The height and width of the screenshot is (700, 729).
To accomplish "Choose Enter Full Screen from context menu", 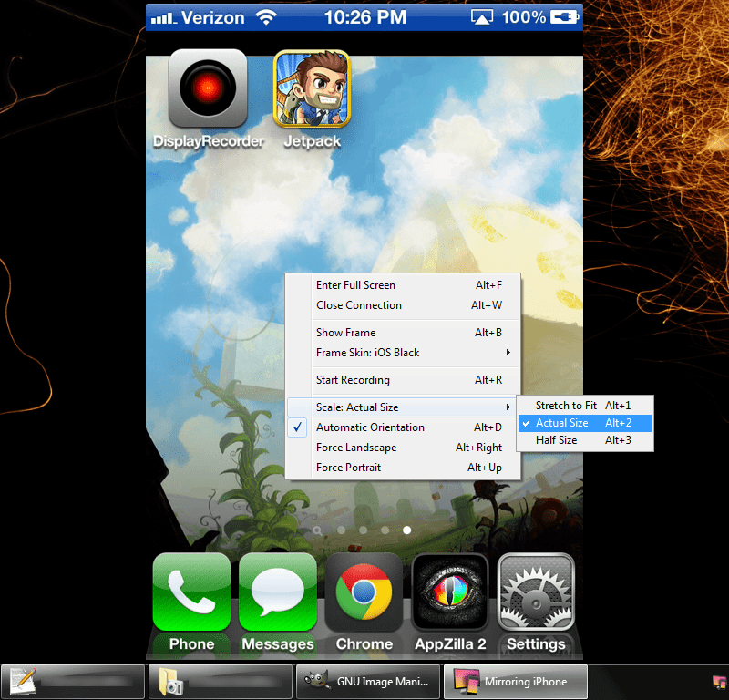I will tap(403, 285).
